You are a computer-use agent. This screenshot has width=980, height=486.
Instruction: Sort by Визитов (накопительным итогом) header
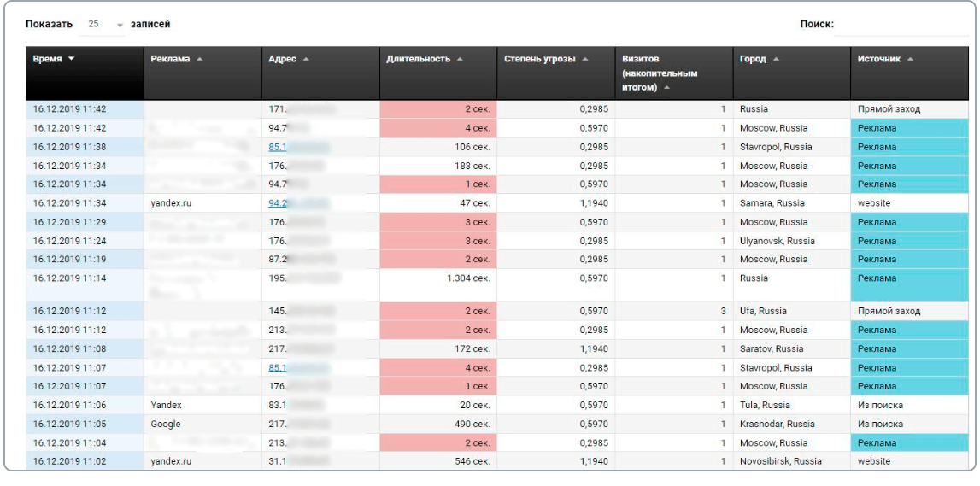click(x=674, y=73)
